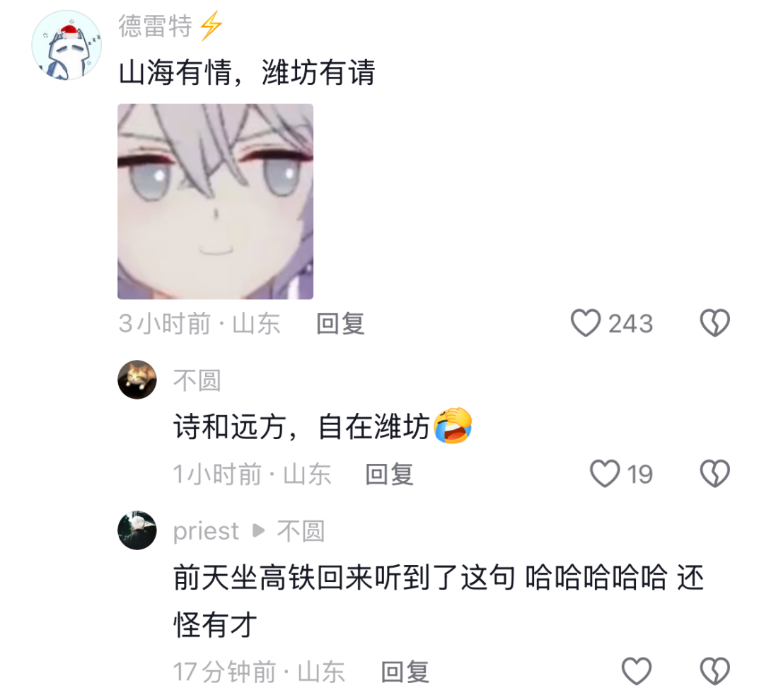Like priest's reply
Image resolution: width=764 pixels, height=700 pixels.
(637, 671)
